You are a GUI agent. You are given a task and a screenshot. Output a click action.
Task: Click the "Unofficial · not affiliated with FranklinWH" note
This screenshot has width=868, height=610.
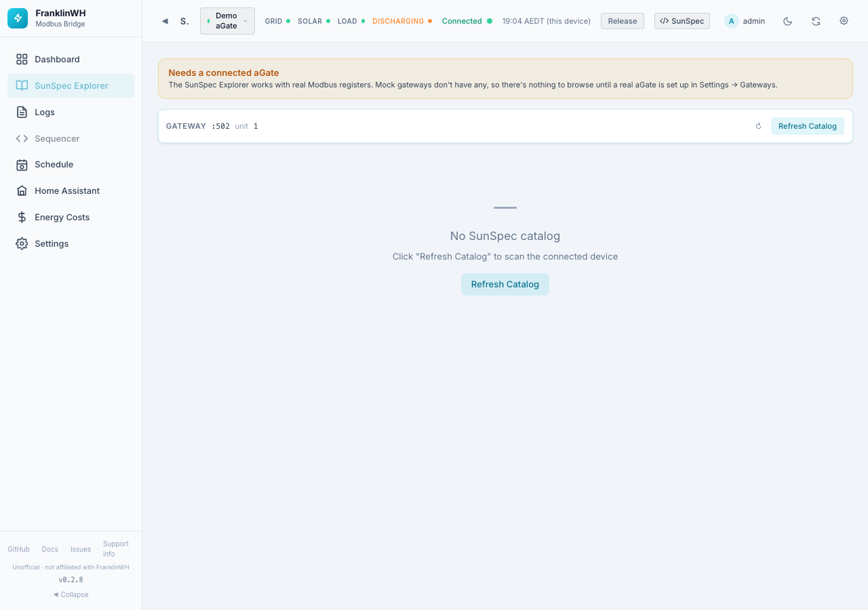71,567
